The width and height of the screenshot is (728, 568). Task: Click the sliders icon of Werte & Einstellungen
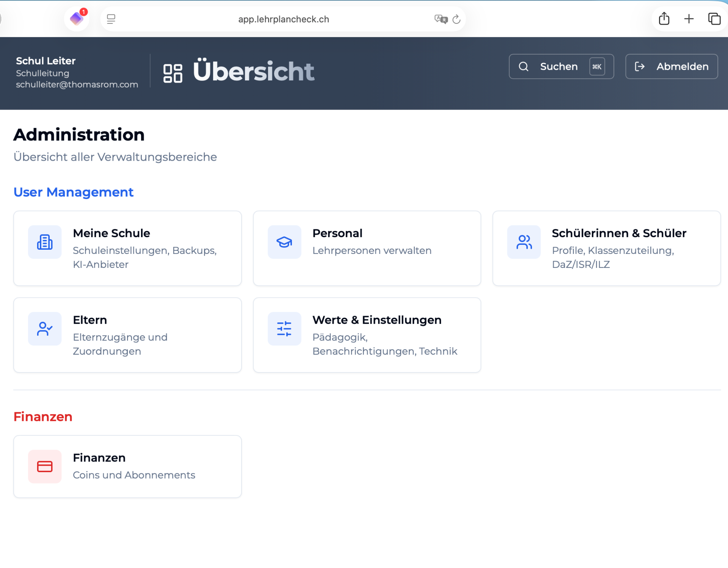[284, 329]
